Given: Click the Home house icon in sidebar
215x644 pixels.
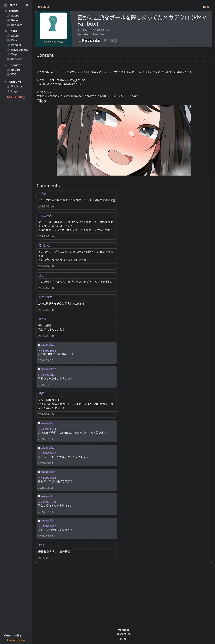Looking at the screenshot, I should click(x=6, y=5).
